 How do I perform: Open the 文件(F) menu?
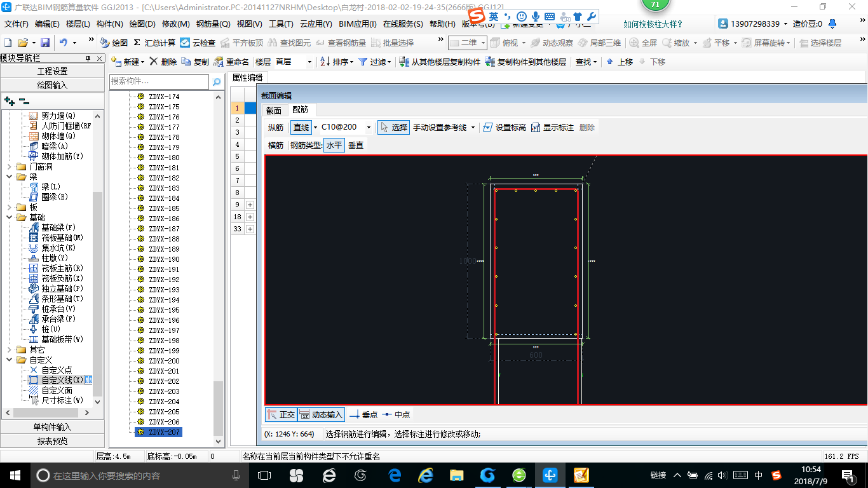click(17, 24)
